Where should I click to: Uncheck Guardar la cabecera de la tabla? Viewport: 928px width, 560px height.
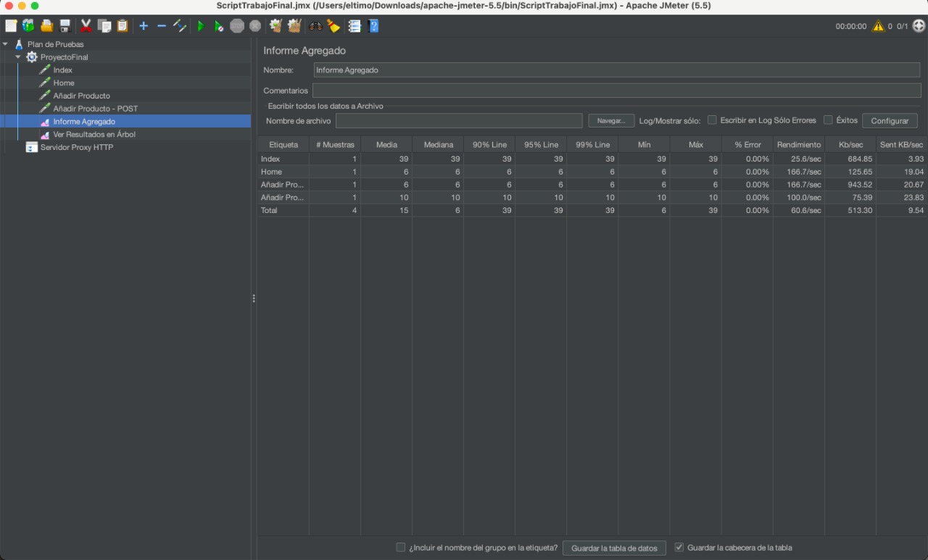pyautogui.click(x=679, y=547)
